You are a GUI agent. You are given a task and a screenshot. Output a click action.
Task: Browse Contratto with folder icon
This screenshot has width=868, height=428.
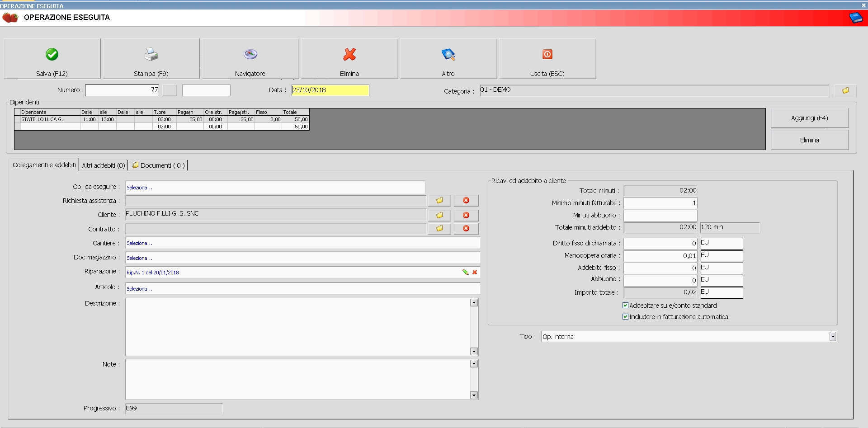(x=439, y=228)
